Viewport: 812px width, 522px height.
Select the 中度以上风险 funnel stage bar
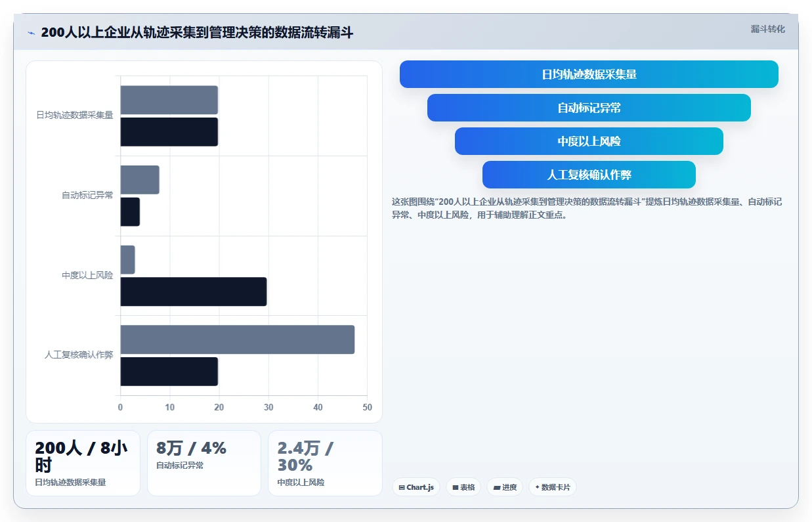(589, 141)
